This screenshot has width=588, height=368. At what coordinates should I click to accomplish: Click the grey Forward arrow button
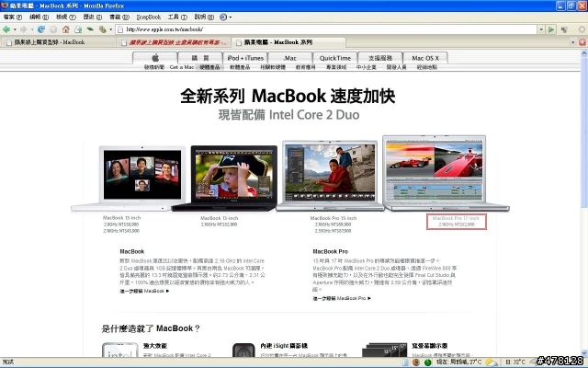tap(23, 29)
